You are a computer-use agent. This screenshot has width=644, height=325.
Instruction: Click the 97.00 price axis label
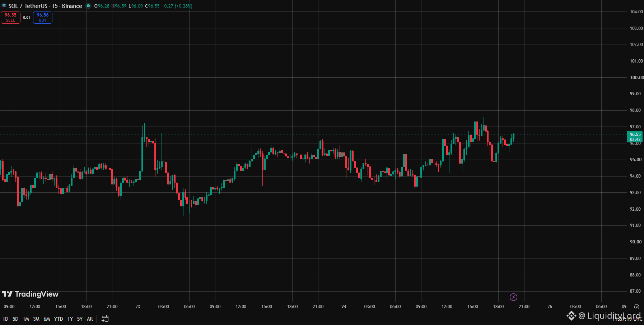635,127
